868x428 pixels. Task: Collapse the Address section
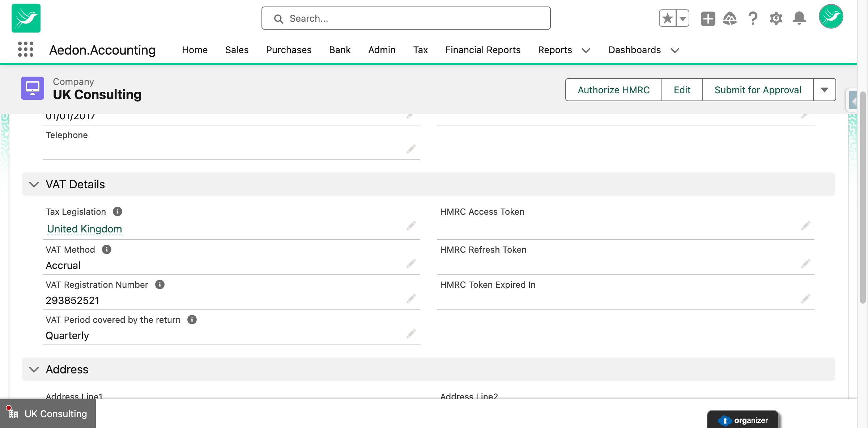(33, 369)
